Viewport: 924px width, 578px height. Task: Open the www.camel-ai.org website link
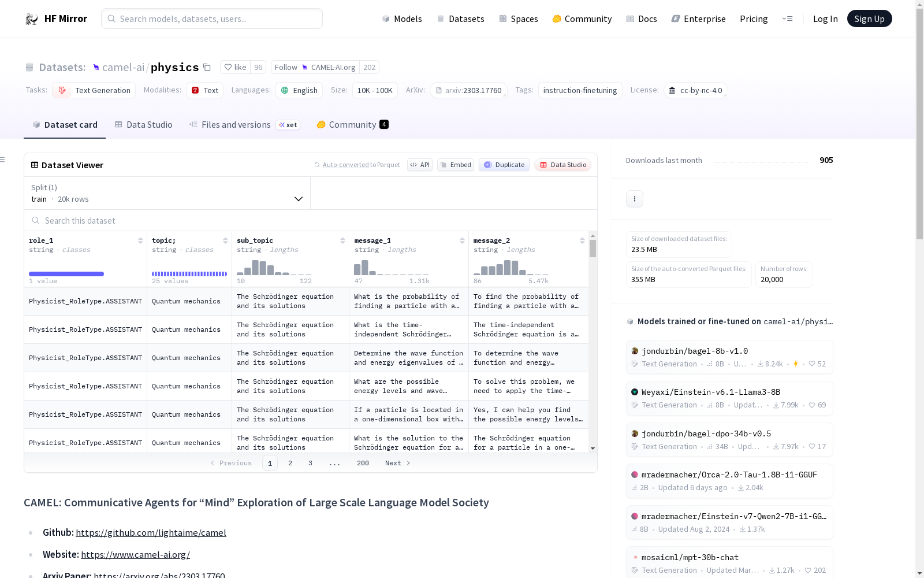coord(135,554)
